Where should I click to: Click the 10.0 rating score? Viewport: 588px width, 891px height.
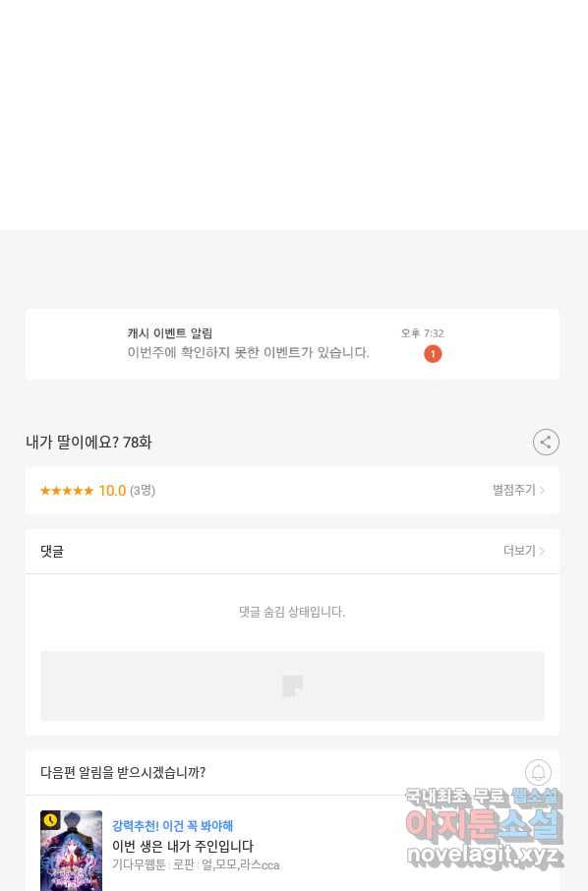click(112, 491)
